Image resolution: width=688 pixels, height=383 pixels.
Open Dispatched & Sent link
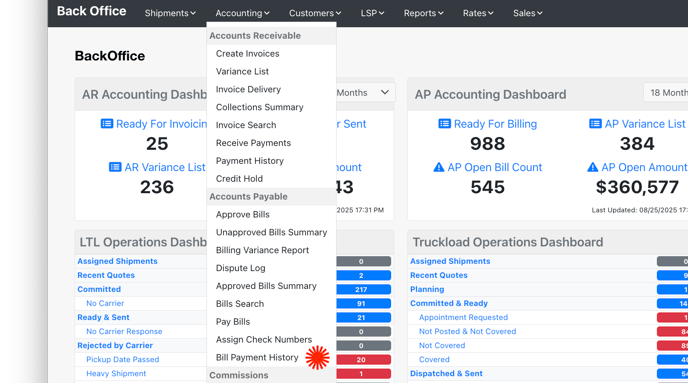point(446,373)
